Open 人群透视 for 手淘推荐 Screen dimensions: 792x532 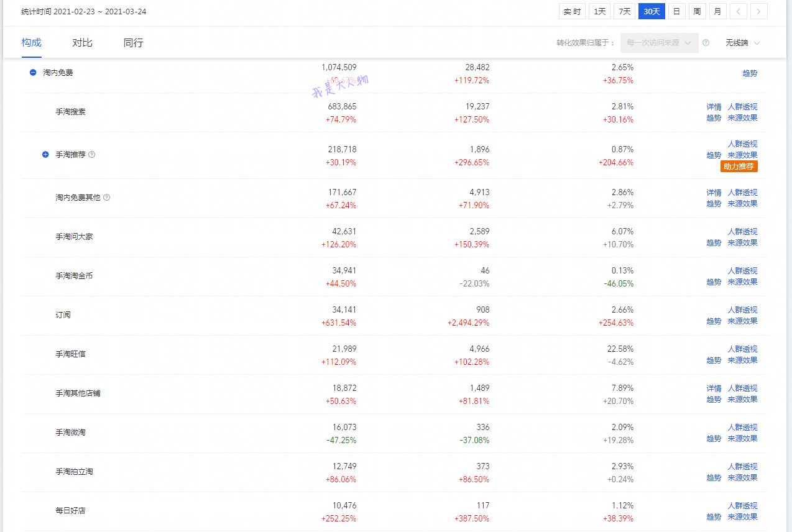click(x=743, y=144)
